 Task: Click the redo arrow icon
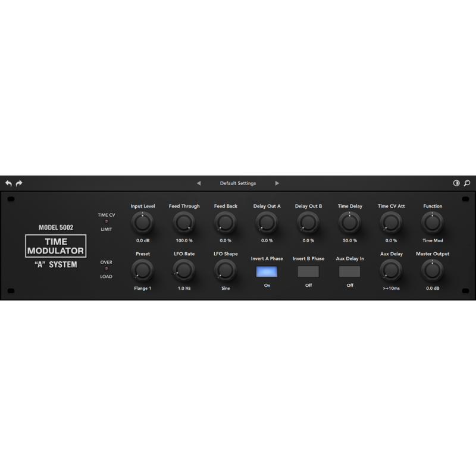19,183
